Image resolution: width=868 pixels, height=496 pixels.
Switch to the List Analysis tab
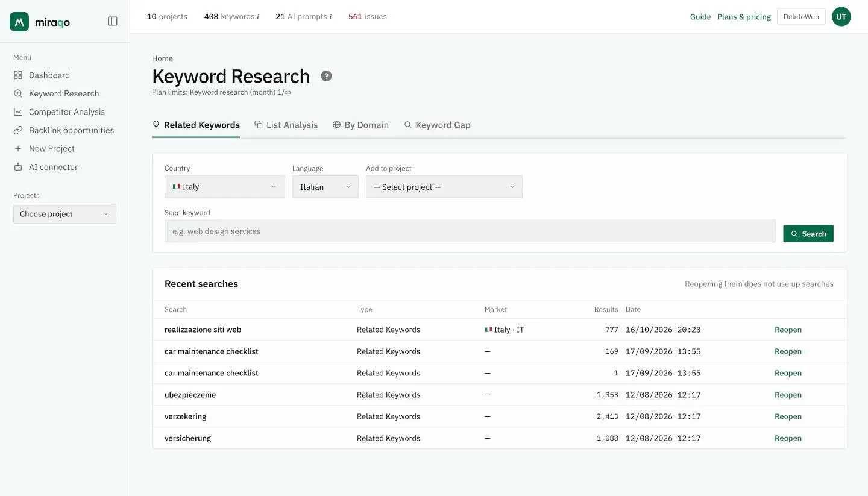pos(286,125)
